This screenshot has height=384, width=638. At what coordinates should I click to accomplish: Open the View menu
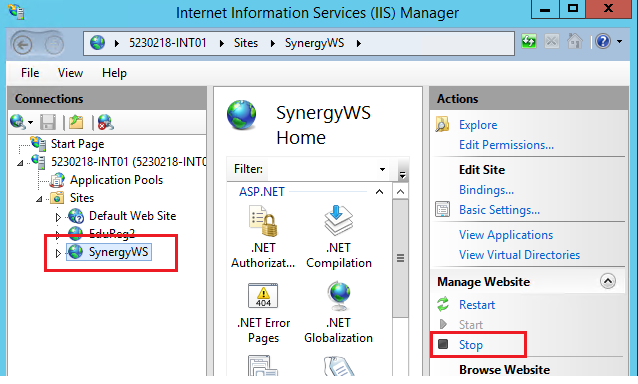click(x=70, y=73)
